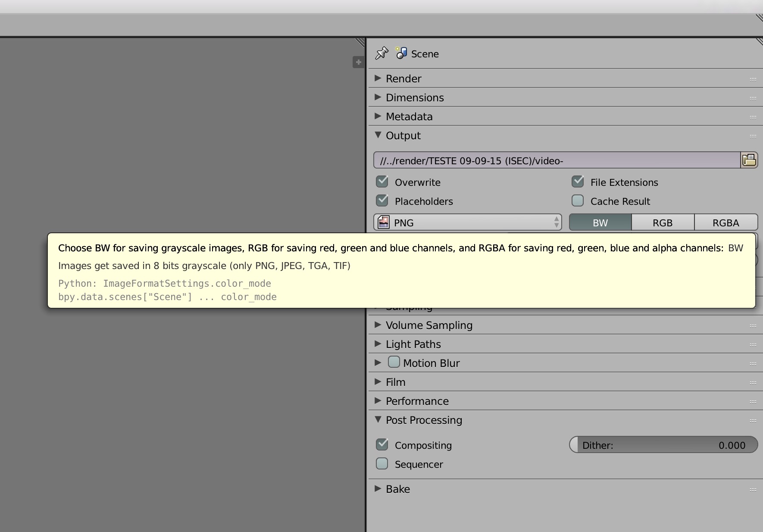This screenshot has height=532, width=763.
Task: Expand the Dimensions panel
Action: click(378, 97)
